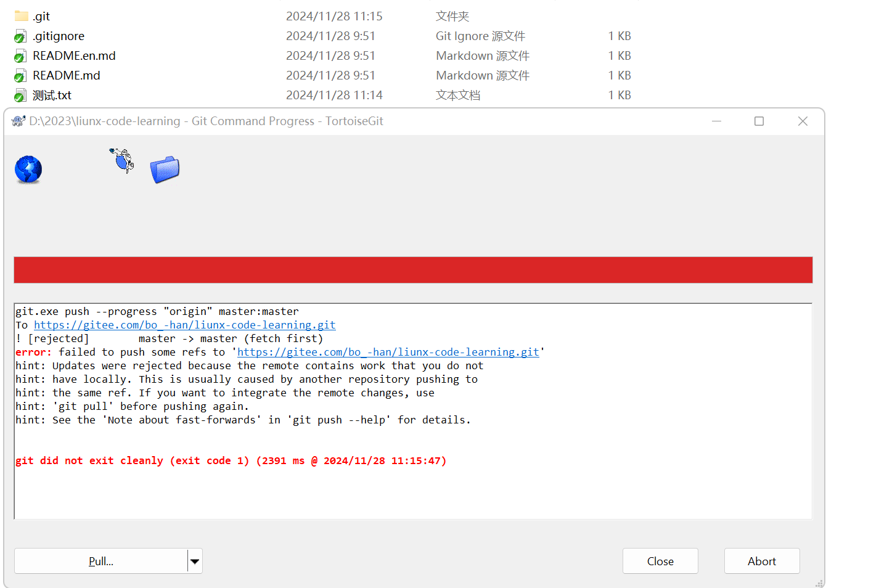The width and height of the screenshot is (871, 588).
Task: Click the Abort button
Action: 762,561
